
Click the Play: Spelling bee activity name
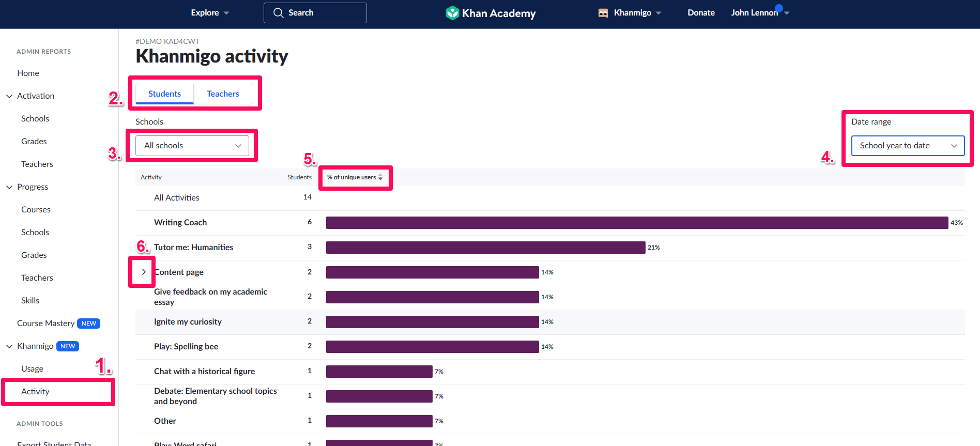(x=186, y=347)
